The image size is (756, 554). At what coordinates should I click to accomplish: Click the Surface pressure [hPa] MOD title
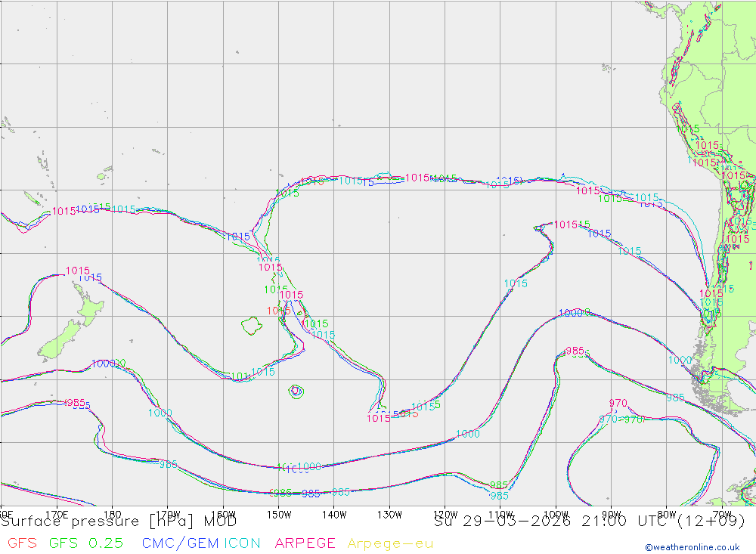tap(119, 522)
